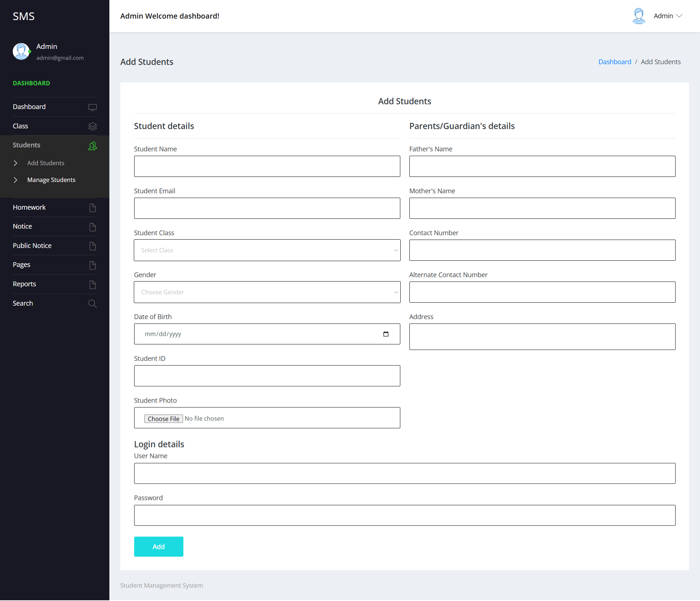
Task: Click the Public Notice document icon
Action: click(92, 246)
